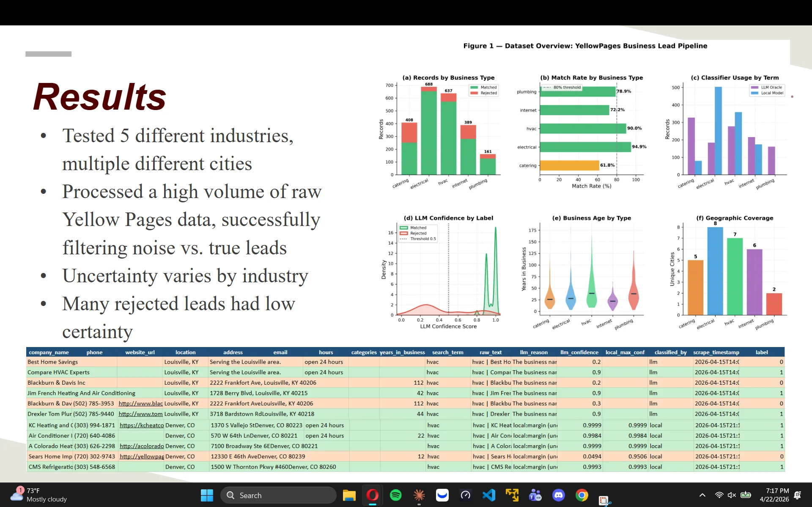Select the local_max_conf value 0.9506
This screenshot has height=507, width=812.
coord(638,456)
